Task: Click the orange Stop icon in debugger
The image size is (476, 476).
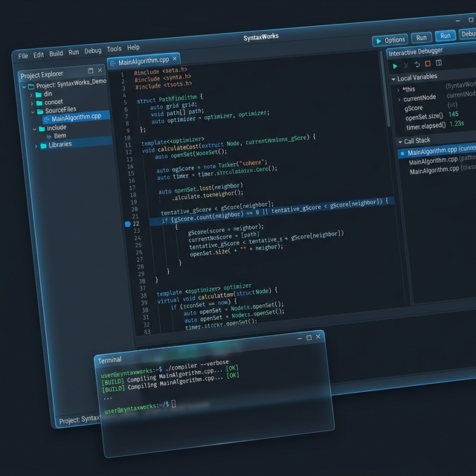Action: coord(428,64)
